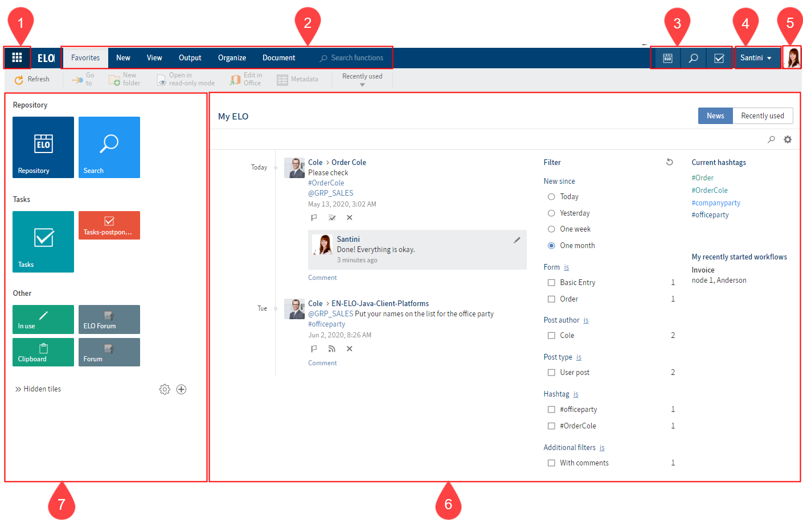This screenshot has width=803, height=532.
Task: Open Search work area magnifier in header
Action: pos(693,58)
